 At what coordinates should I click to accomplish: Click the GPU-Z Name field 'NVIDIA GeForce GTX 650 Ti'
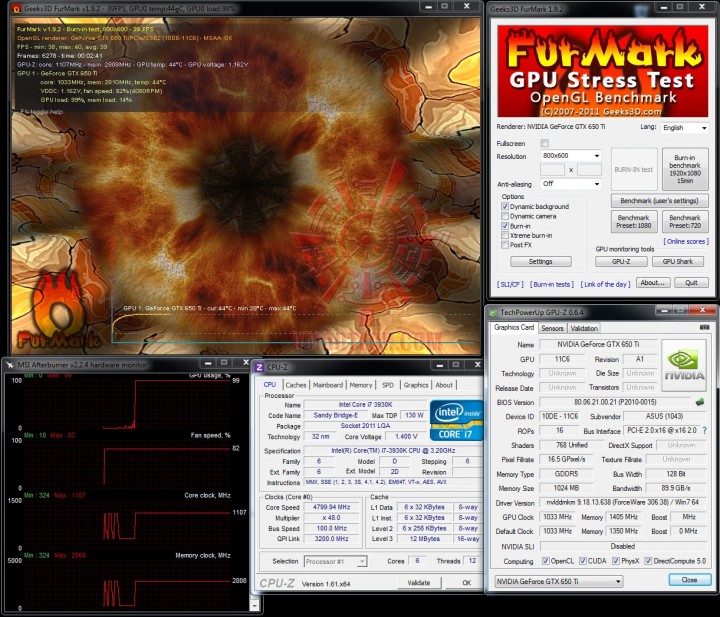598,344
